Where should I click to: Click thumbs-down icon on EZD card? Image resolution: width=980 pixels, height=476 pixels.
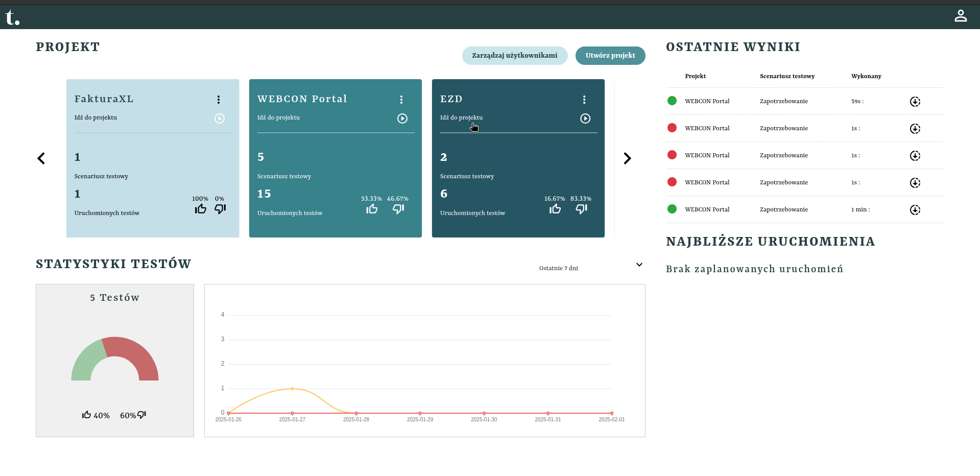pos(581,209)
